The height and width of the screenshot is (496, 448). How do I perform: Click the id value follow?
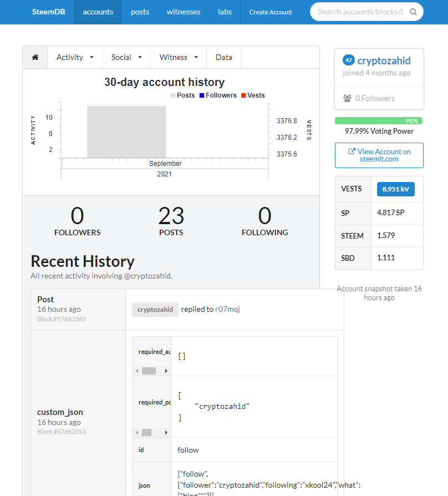pyautogui.click(x=188, y=450)
